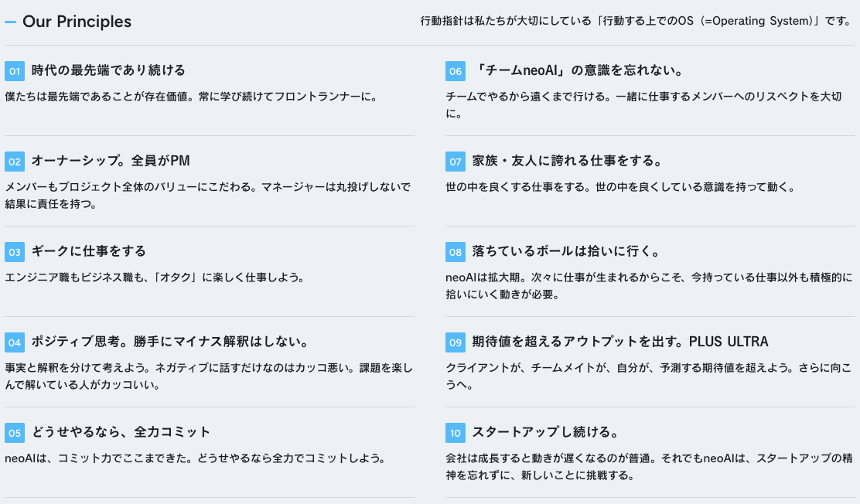Image resolution: width=860 pixels, height=504 pixels.
Task: Click the heading ギークに仕事をする
Action: coord(89,251)
